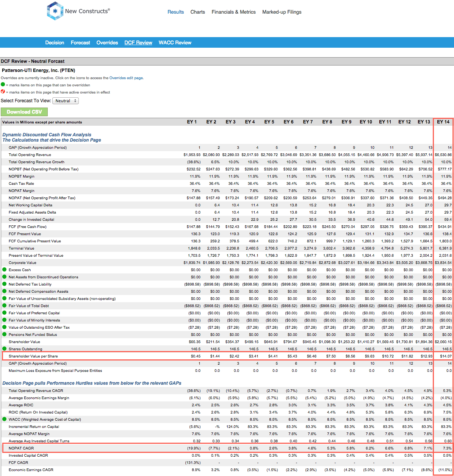The height and width of the screenshot is (476, 454).
Task: Click the NOPBT Margin row label
Action: [22, 176]
